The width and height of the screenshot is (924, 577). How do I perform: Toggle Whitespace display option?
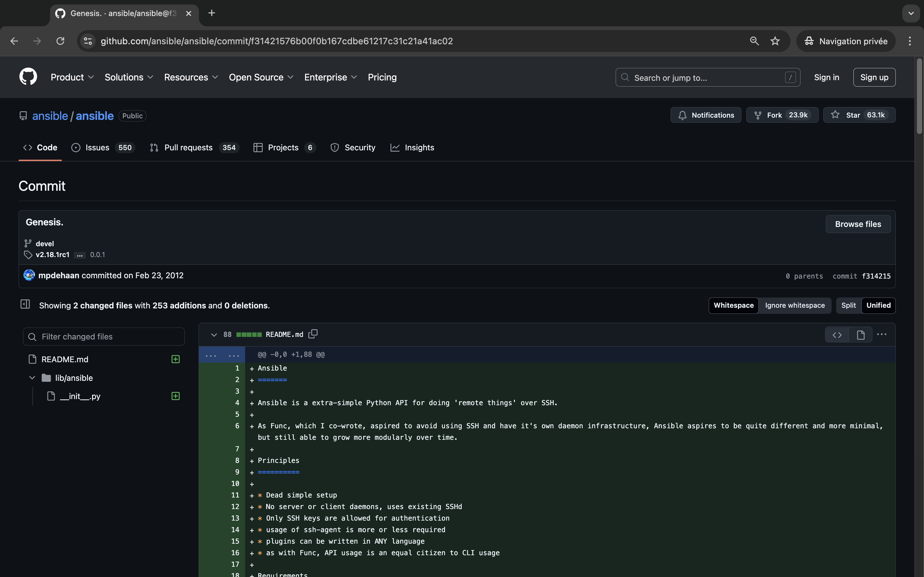[733, 305]
